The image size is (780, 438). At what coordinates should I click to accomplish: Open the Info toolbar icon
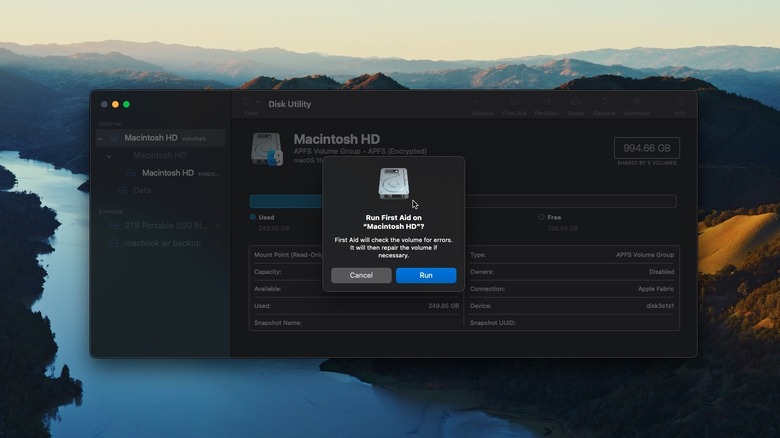click(x=680, y=105)
